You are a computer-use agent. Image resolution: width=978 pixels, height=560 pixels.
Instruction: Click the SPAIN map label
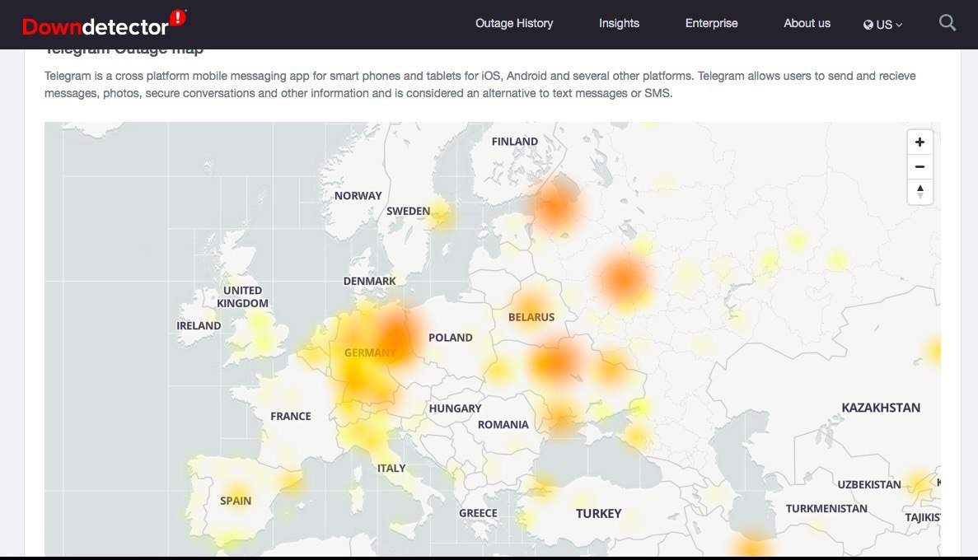[x=236, y=501]
